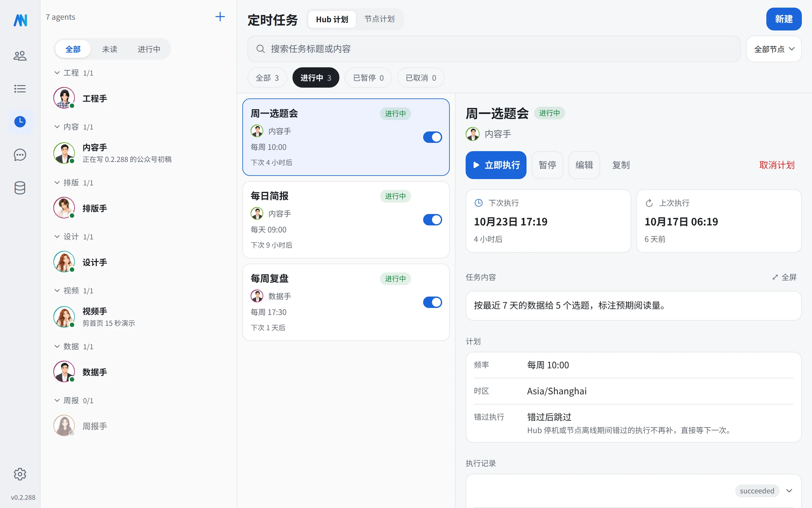Click 取消计划 link
The image size is (812, 508).
click(777, 165)
